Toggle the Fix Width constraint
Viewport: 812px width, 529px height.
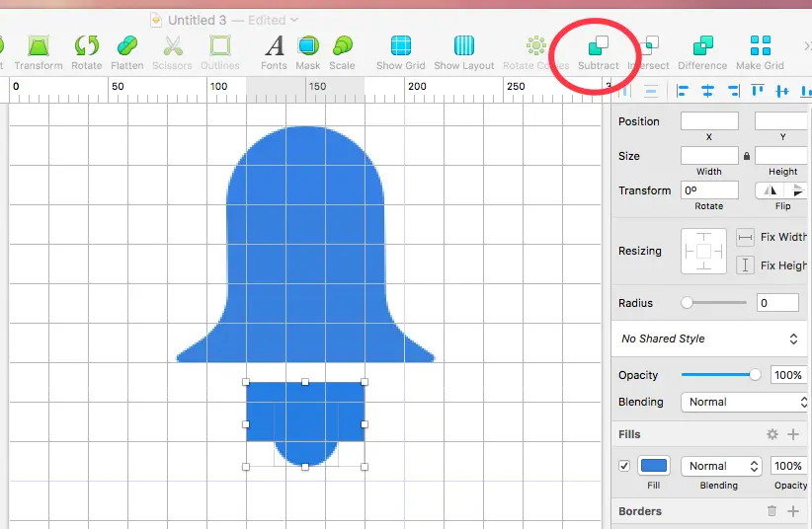pyautogui.click(x=745, y=237)
